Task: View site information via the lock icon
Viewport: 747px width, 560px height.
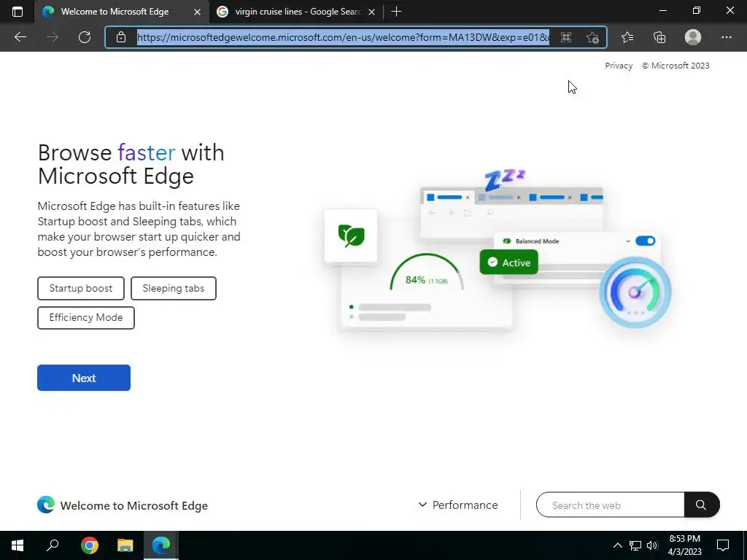Action: (121, 37)
